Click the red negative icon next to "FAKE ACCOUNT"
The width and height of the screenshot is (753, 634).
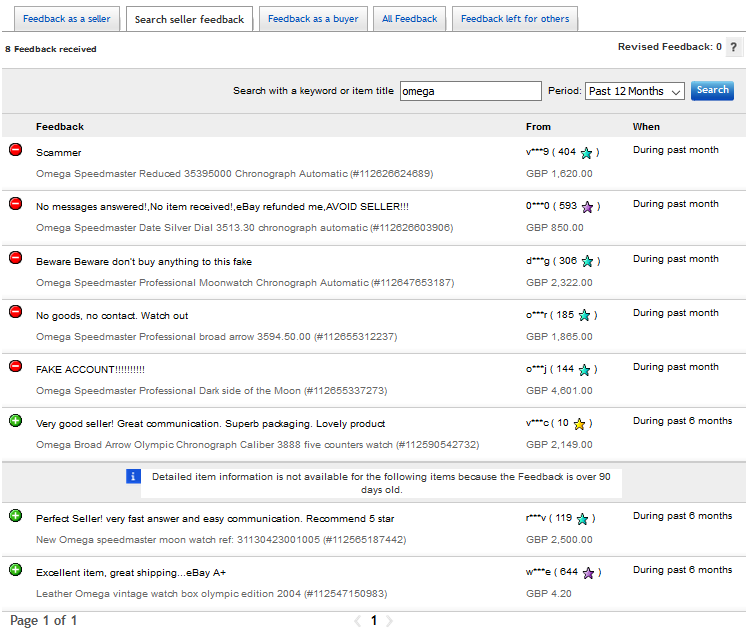pos(16,366)
